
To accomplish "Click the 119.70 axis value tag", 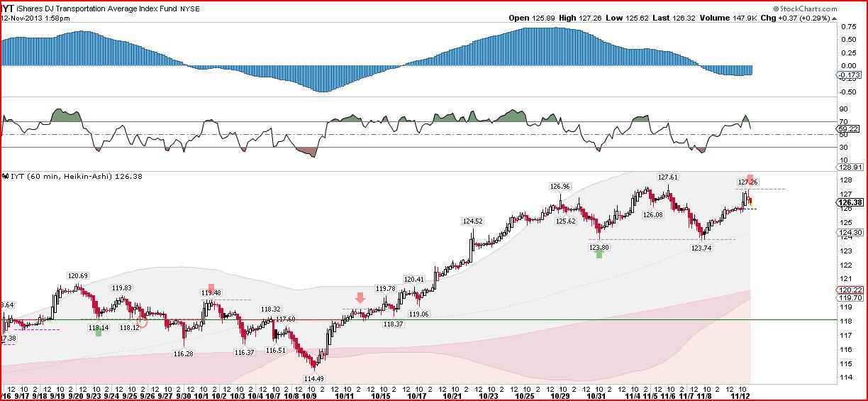I will coord(850,298).
